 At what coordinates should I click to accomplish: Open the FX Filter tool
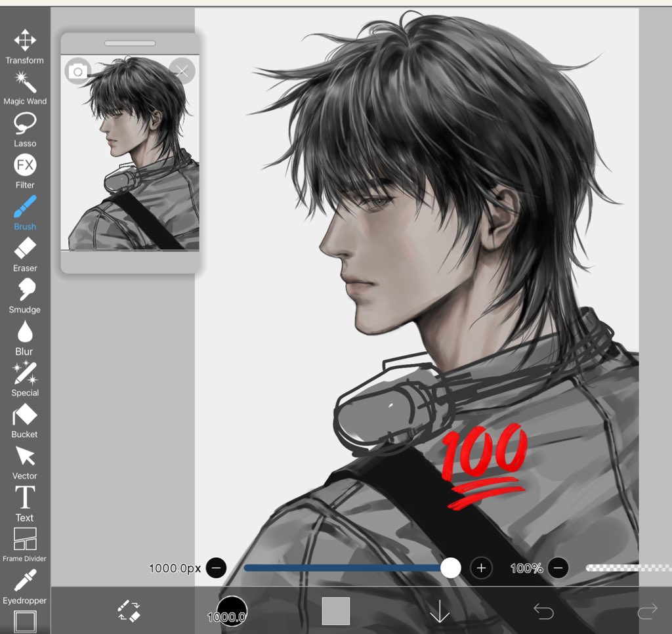coord(24,166)
